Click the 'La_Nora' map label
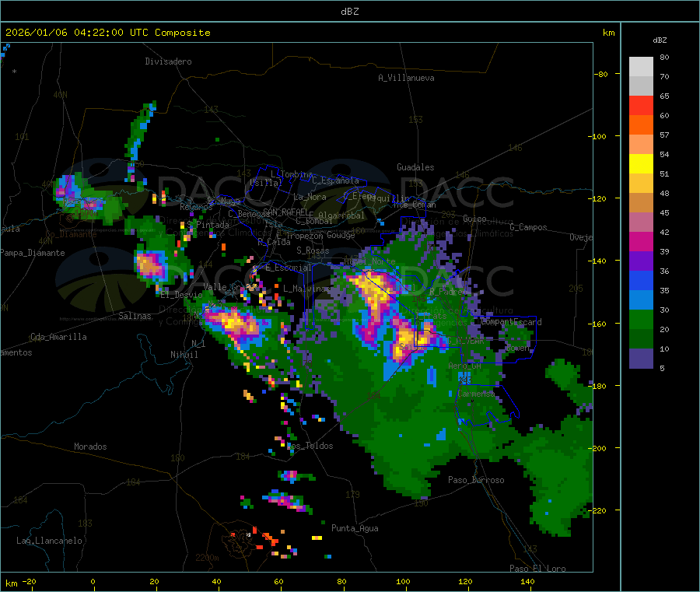This screenshot has height=592, width=700. click(310, 197)
